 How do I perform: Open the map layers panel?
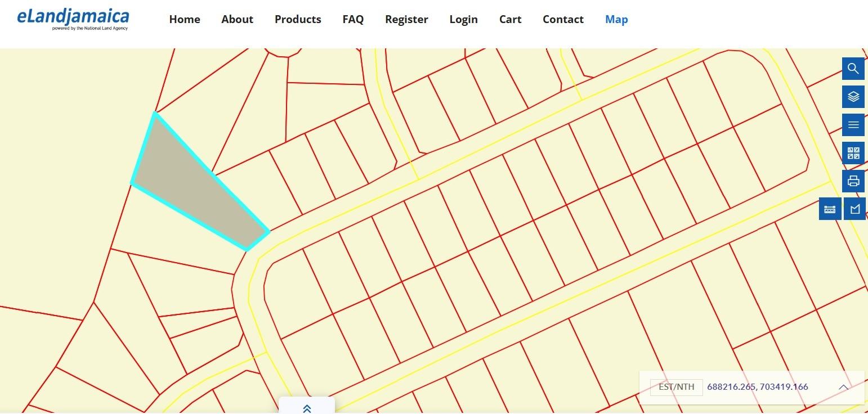(853, 97)
